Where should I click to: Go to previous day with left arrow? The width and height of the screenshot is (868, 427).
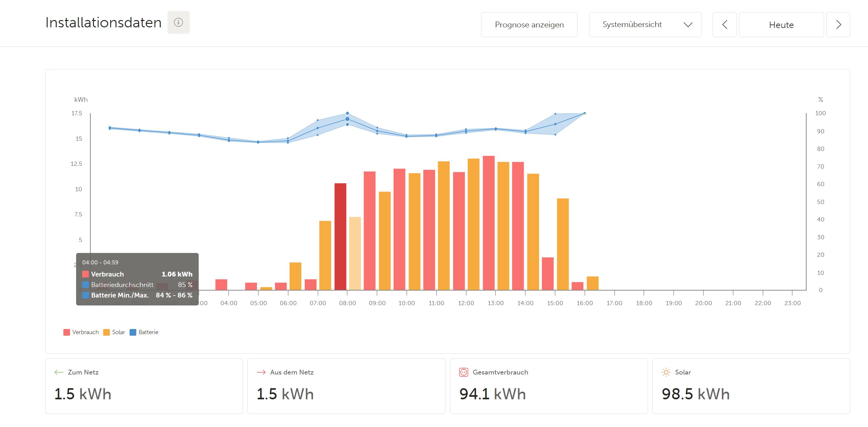(x=724, y=24)
